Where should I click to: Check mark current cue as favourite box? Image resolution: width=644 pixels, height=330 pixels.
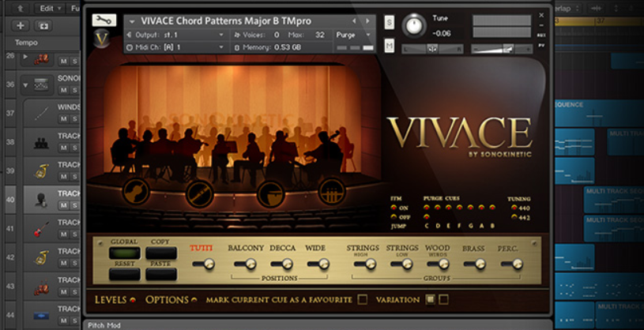(362, 300)
